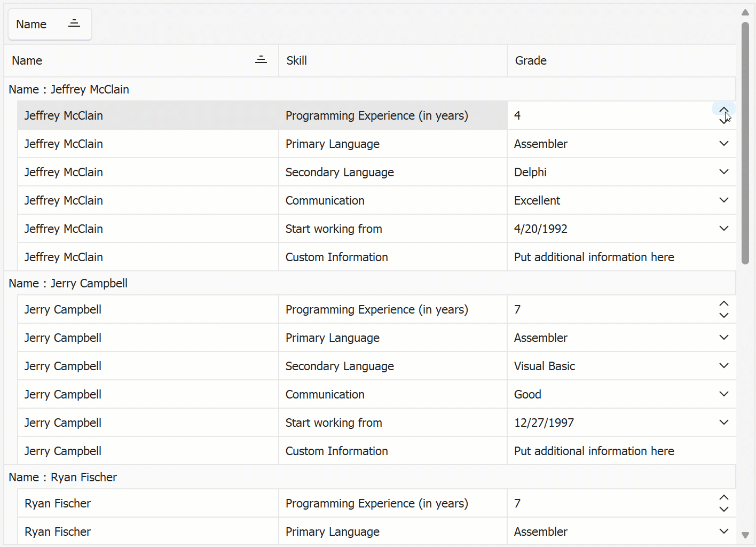756x547 pixels.
Task: Expand Jerry Campbell's Visual Basic dropdown
Action: (x=723, y=366)
